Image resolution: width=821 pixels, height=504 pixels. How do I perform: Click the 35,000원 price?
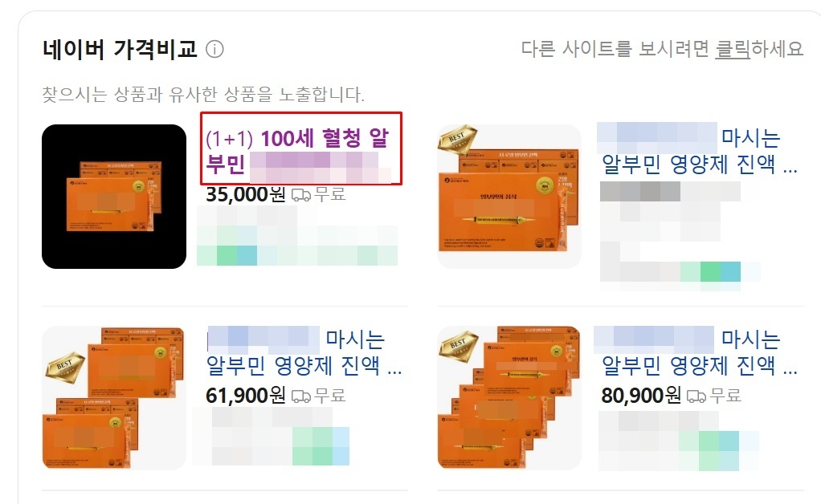tap(246, 194)
